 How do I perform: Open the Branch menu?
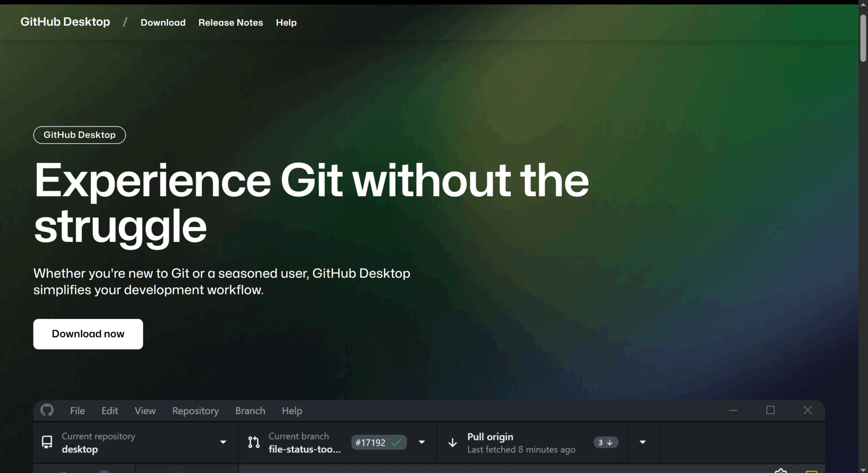point(250,410)
